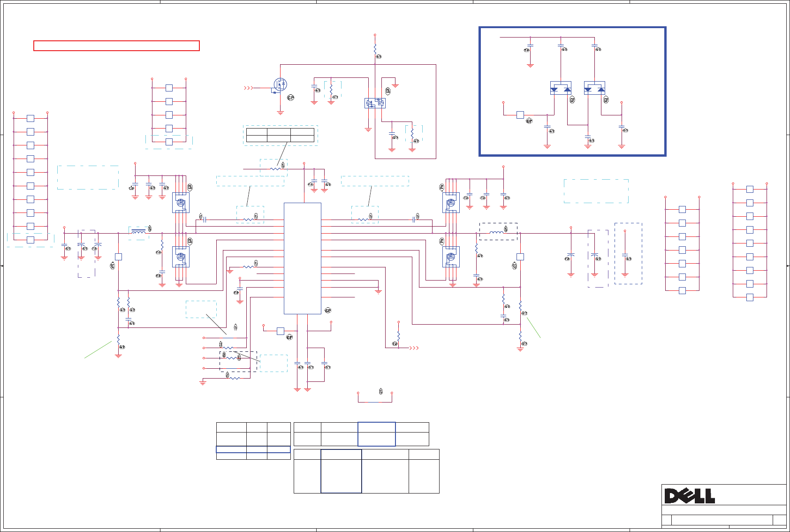790x532 pixels.
Task: Click the empty red-outlined title box
Action: pos(116,46)
